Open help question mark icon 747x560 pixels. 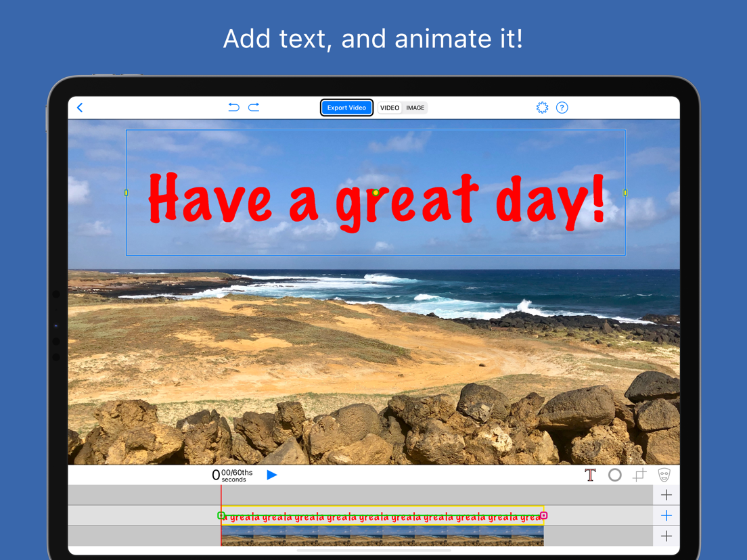click(x=562, y=108)
